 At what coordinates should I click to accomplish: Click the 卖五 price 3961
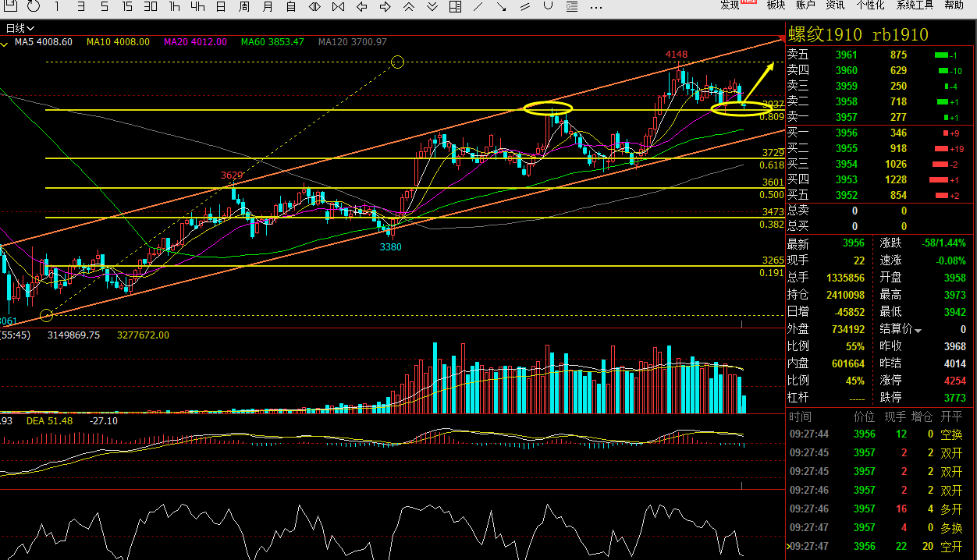click(846, 55)
